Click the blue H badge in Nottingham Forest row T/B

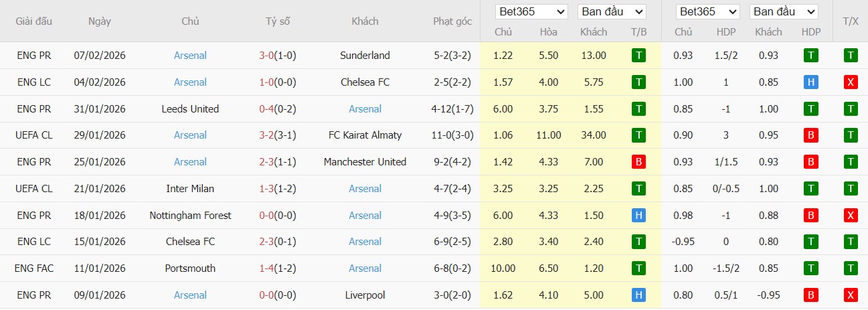click(x=638, y=216)
